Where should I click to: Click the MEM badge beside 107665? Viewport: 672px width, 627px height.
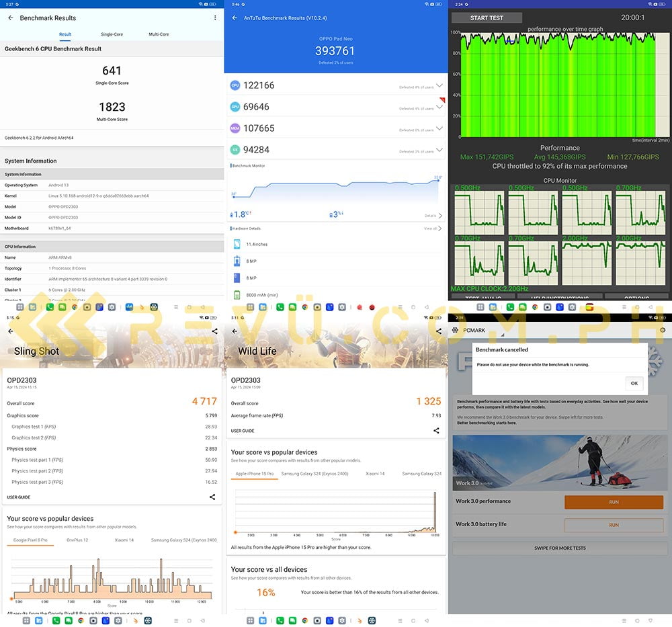(235, 128)
